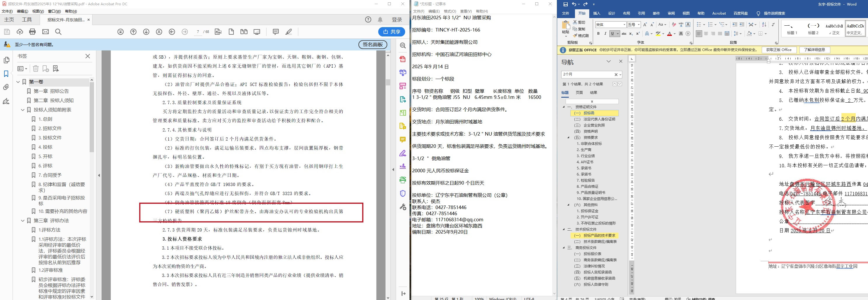This screenshot has height=300, width=868.
Task: Toggle underline formatting in Word
Action: [x=613, y=34]
